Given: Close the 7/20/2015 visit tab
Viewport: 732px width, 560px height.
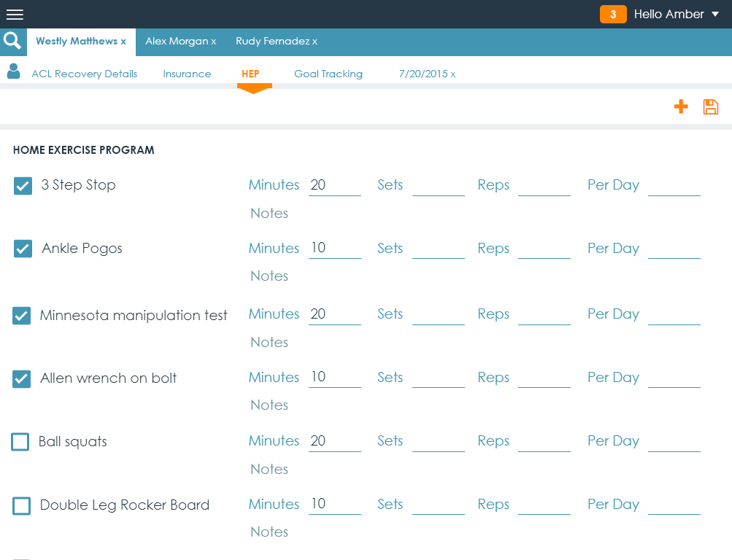Looking at the screenshot, I should click(452, 74).
